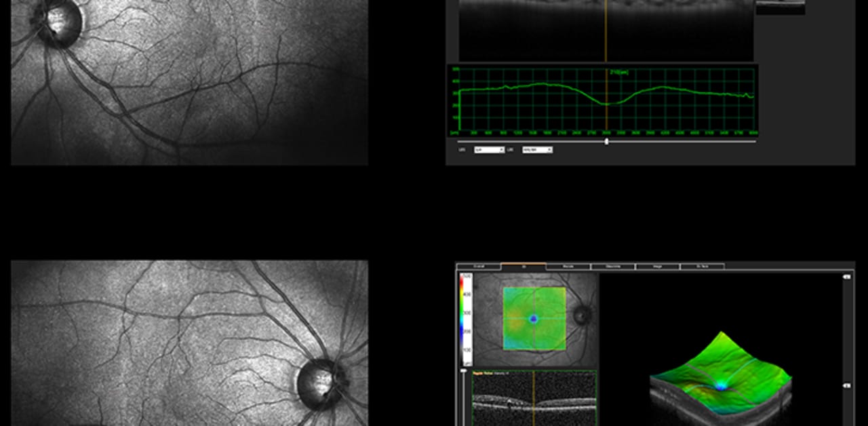Viewport: 868px width, 426px height.
Task: Click the expand arrow at the 3D view panel edge
Action: (x=846, y=383)
